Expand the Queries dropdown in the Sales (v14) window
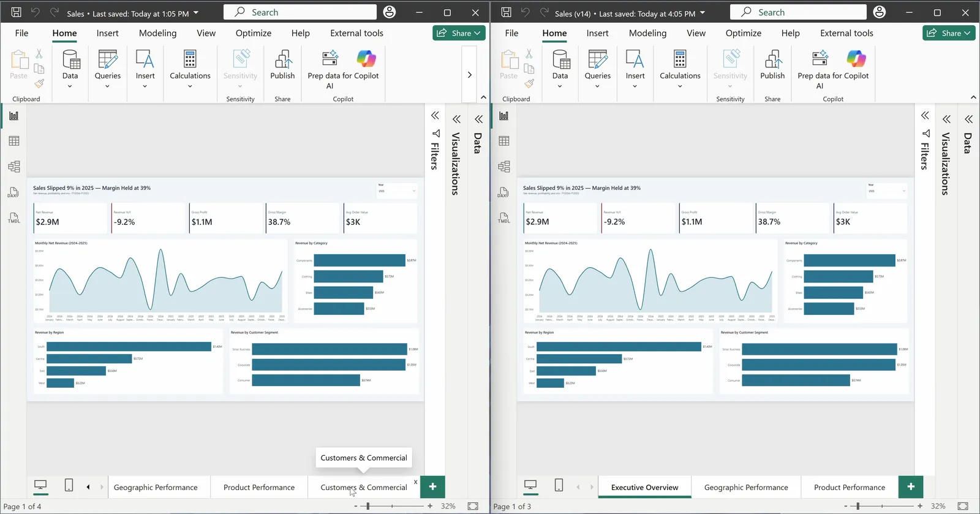The width and height of the screenshot is (980, 514). pos(597,86)
